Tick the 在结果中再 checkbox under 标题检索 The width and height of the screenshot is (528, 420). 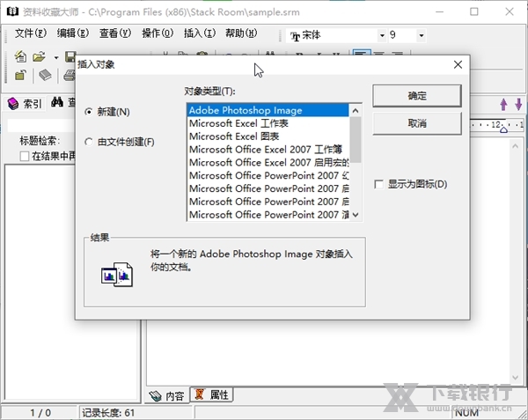[x=25, y=156]
